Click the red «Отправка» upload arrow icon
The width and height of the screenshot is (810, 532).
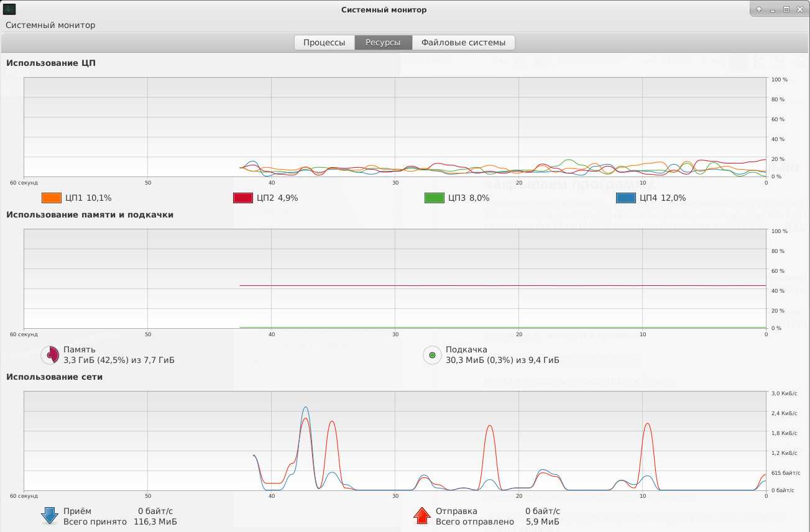tap(421, 516)
